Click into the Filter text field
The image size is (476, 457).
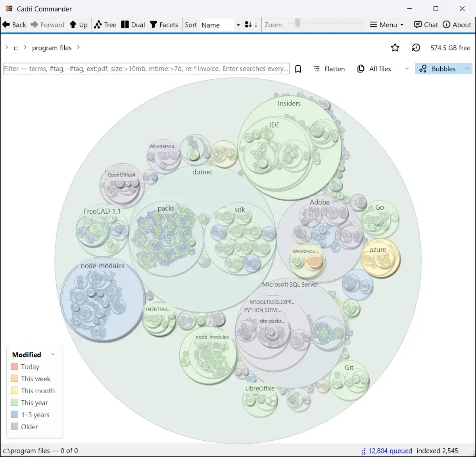click(146, 69)
